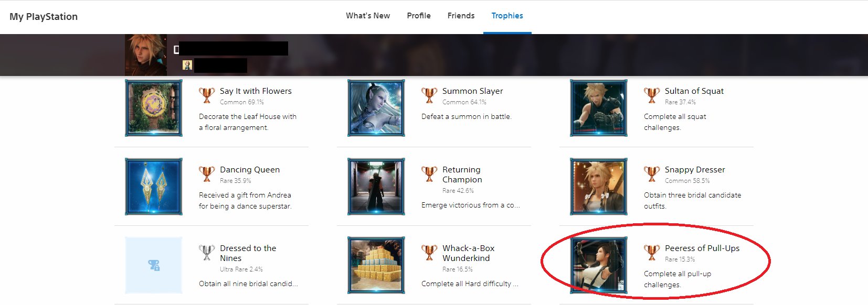Image resolution: width=868 pixels, height=305 pixels.
Task: Click the bronze trophy icon for Whack-a-Box Wunderkind
Action: point(429,252)
